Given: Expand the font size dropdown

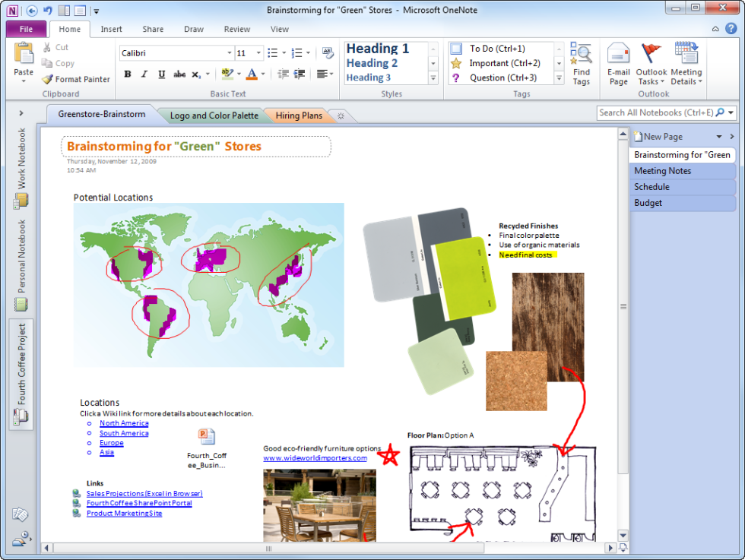Looking at the screenshot, I should coord(258,53).
